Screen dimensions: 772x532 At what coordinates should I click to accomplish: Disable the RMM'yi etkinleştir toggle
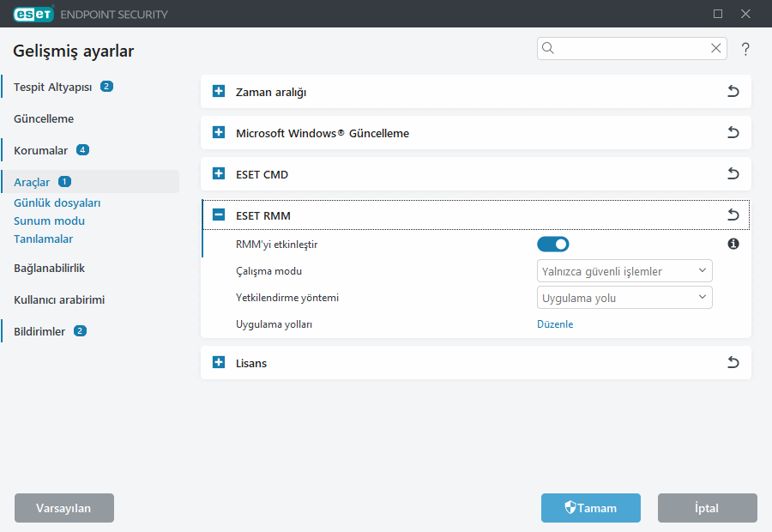coord(553,244)
